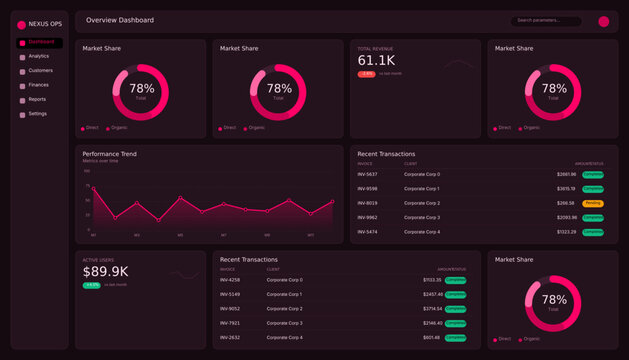Click Corporate Corp 2 in INV-8019 row

tap(422, 203)
